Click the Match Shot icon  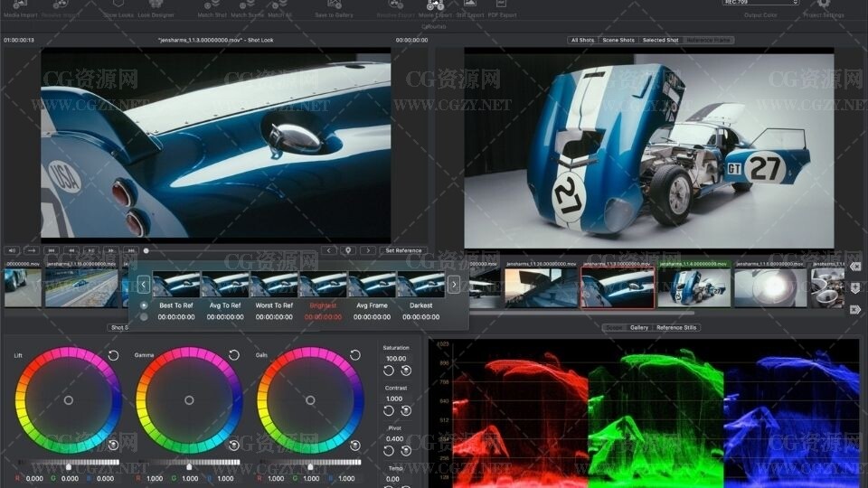click(212, 5)
